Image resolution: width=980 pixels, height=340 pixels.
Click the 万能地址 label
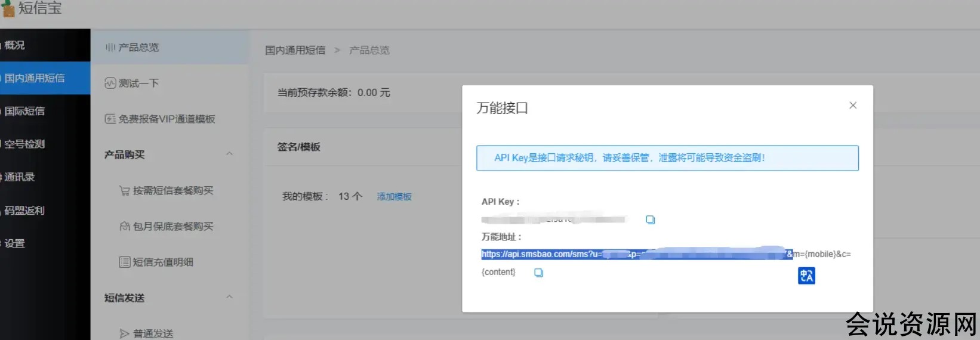click(501, 237)
